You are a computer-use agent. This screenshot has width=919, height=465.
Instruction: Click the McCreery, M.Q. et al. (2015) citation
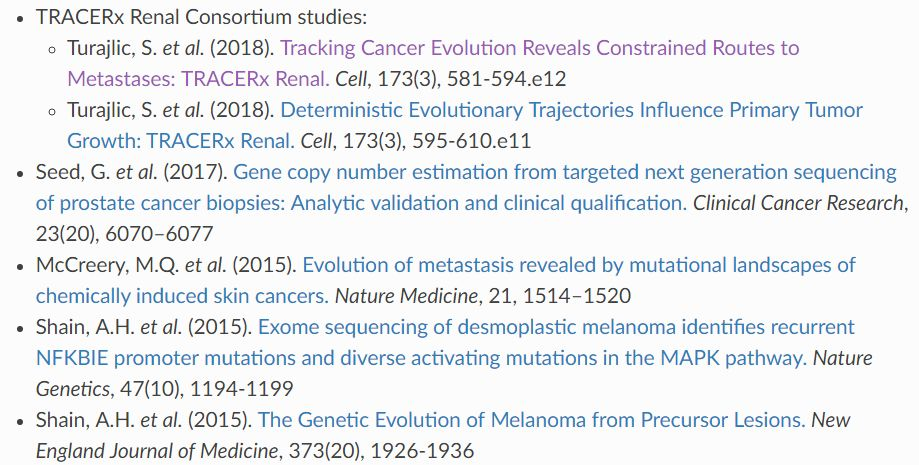(x=165, y=265)
